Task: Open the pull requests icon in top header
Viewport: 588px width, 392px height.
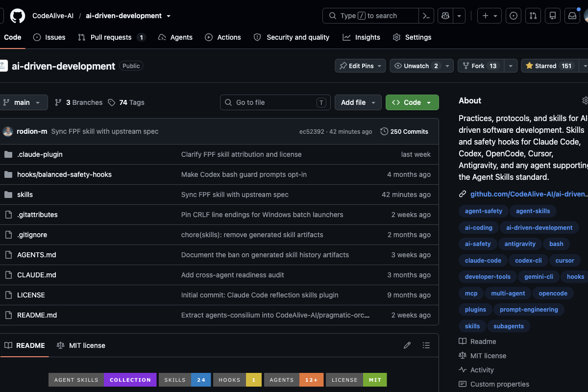Action: tap(533, 16)
